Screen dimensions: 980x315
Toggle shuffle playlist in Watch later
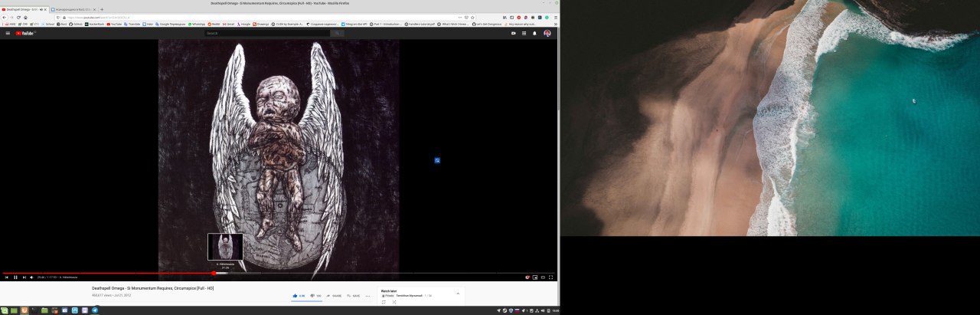point(394,302)
